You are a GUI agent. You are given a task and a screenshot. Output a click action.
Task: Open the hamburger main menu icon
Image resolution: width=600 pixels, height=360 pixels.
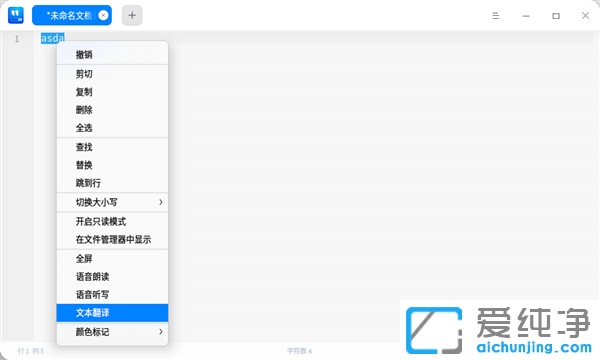(496, 16)
